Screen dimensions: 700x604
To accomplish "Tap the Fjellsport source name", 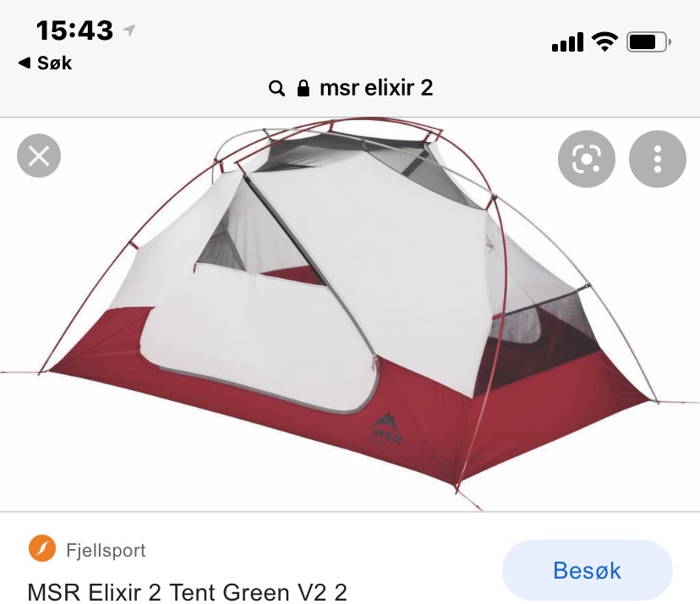I will pyautogui.click(x=106, y=550).
